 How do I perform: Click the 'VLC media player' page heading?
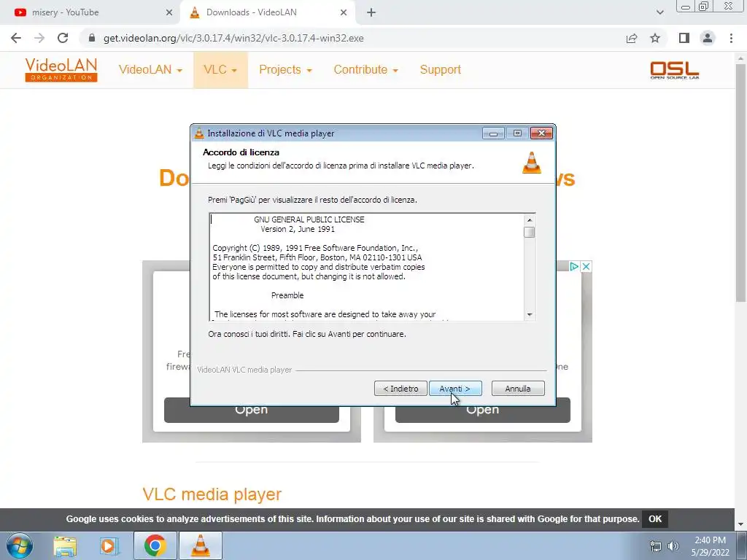(212, 494)
